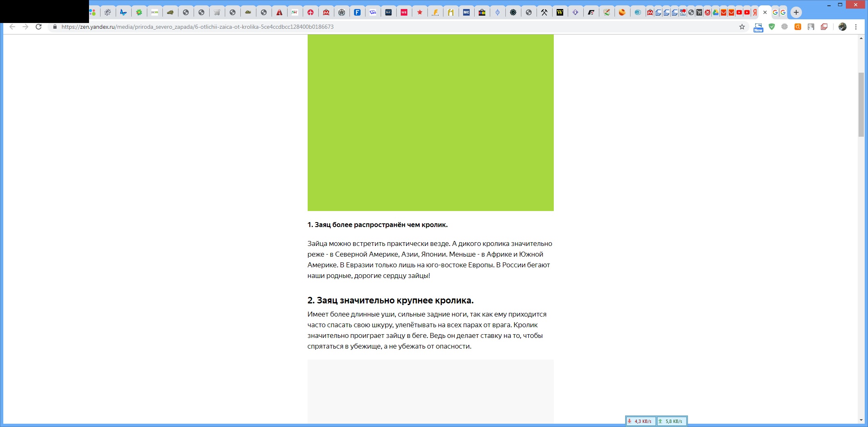Click the paragraph starting 'Имеет более длинные уши'
Screen dimensions: 868x427
(x=427, y=330)
